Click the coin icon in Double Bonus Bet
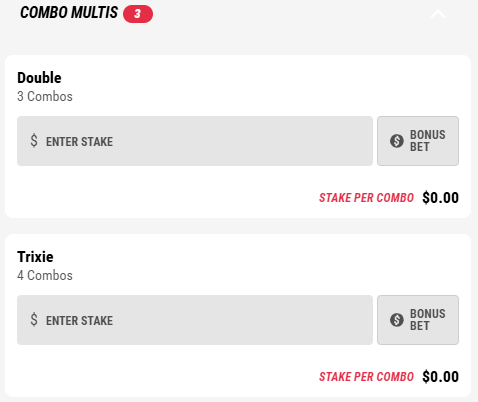Image resolution: width=478 pixels, height=402 pixels. 397,141
